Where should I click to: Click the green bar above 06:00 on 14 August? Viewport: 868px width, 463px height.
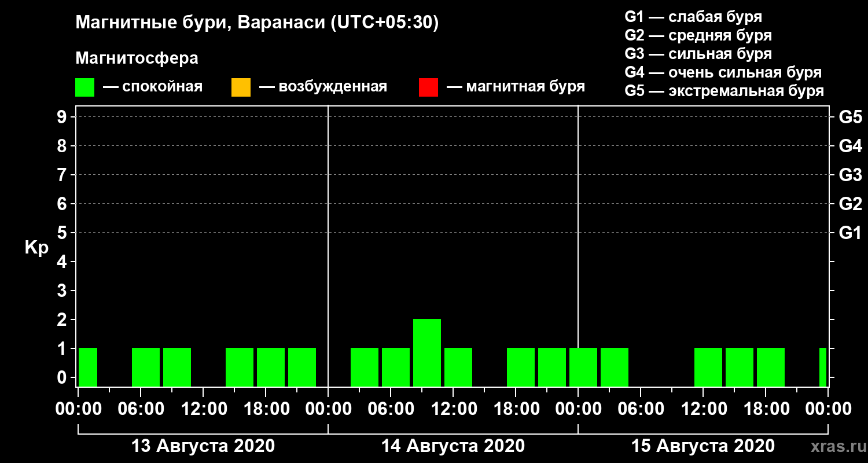coord(396,367)
